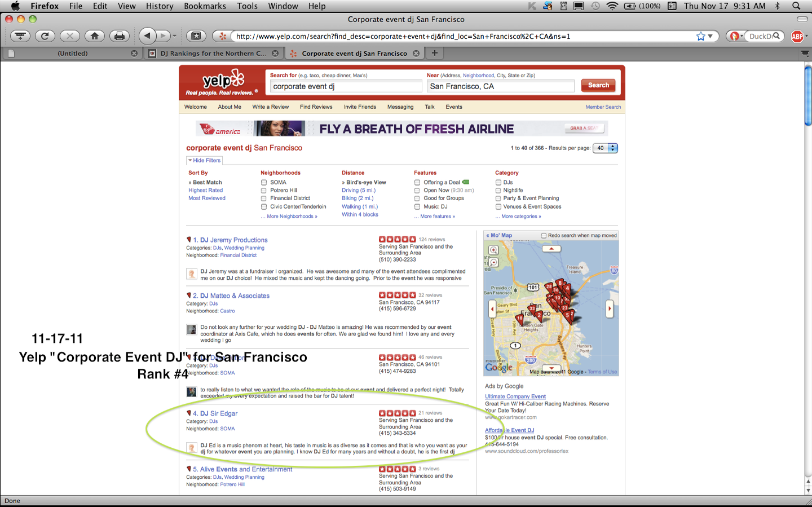Click the stop loading X button

point(69,36)
